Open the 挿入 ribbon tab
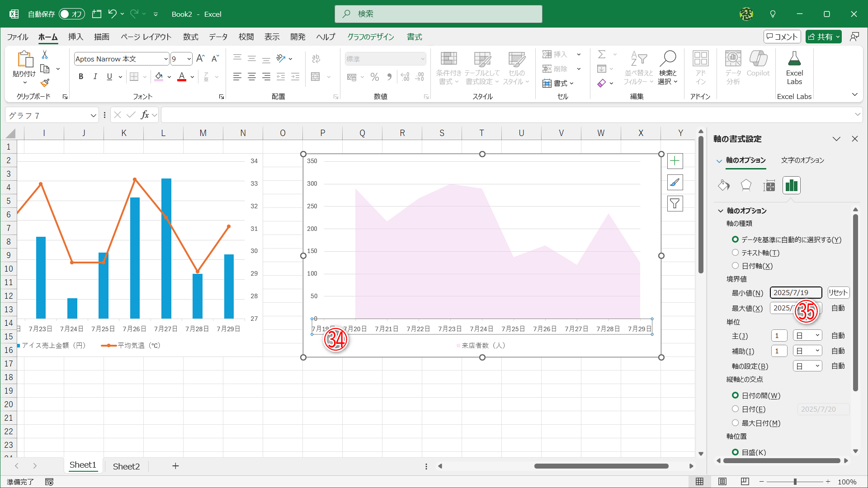The image size is (868, 488). [x=75, y=37]
